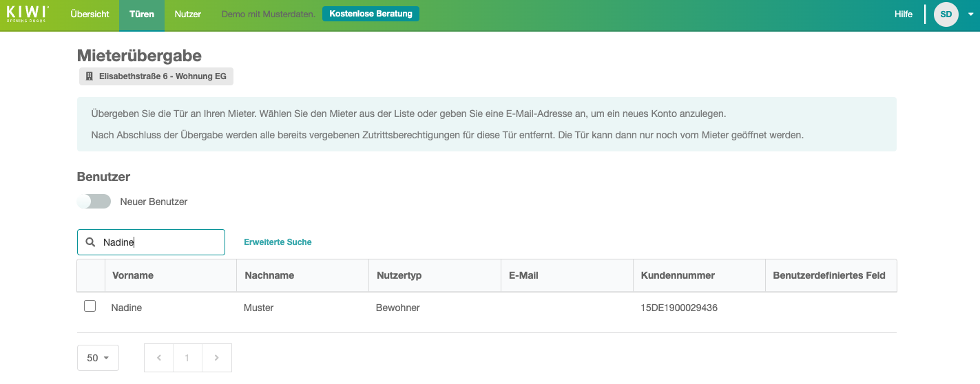Open the 50 rows-per-page dropdown

98,358
